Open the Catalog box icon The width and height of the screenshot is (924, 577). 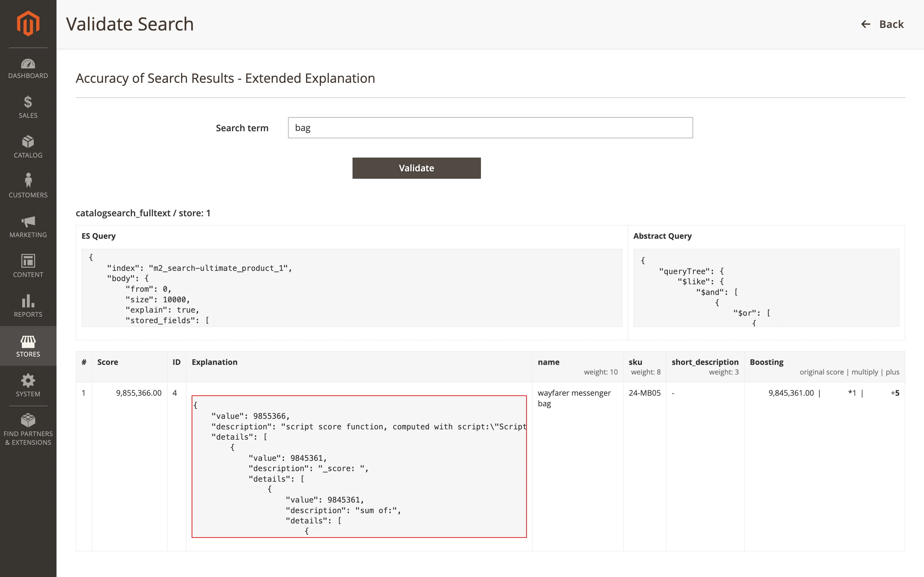[28, 142]
